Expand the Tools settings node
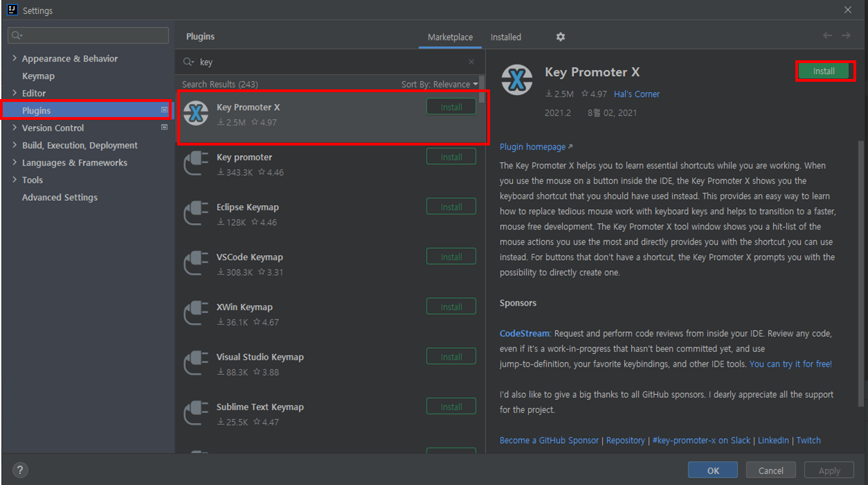This screenshot has width=868, height=485. point(15,179)
